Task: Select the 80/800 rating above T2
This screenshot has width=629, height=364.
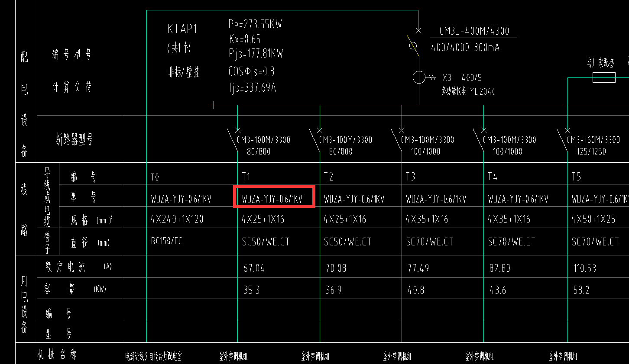Action: (341, 151)
